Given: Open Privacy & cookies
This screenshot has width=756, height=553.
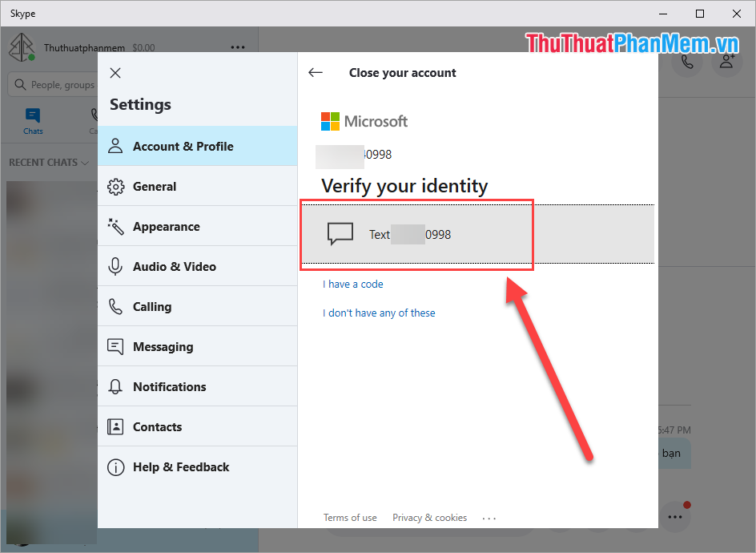Looking at the screenshot, I should (x=429, y=517).
